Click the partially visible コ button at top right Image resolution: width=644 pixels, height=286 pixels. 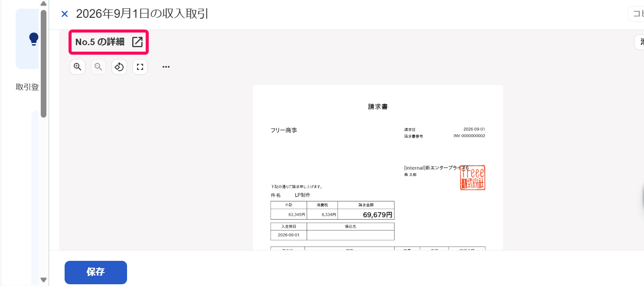pos(636,14)
